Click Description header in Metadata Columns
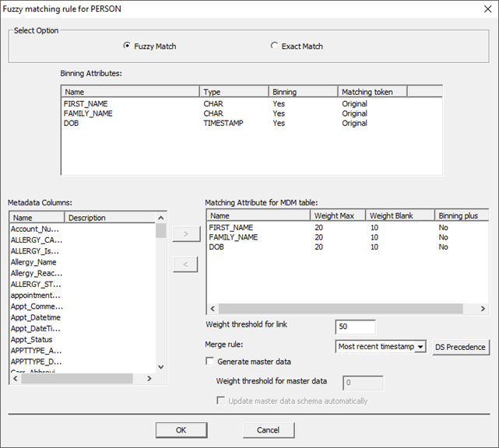 click(x=110, y=218)
